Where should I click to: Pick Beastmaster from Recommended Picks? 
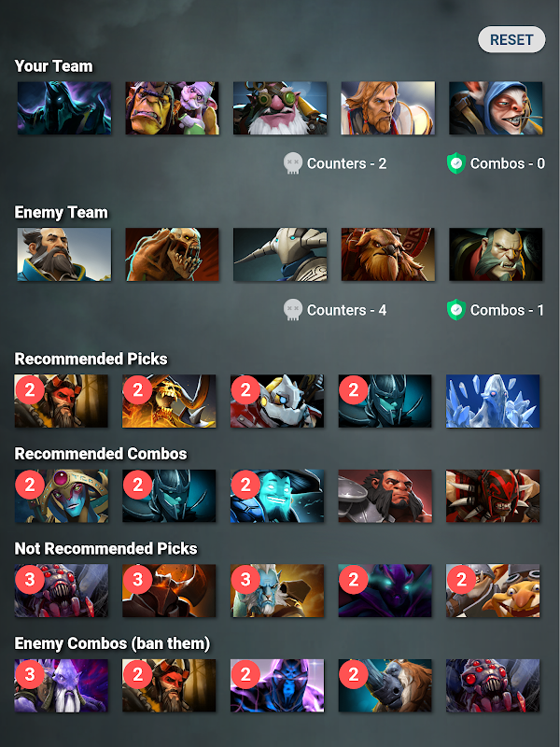(61, 401)
